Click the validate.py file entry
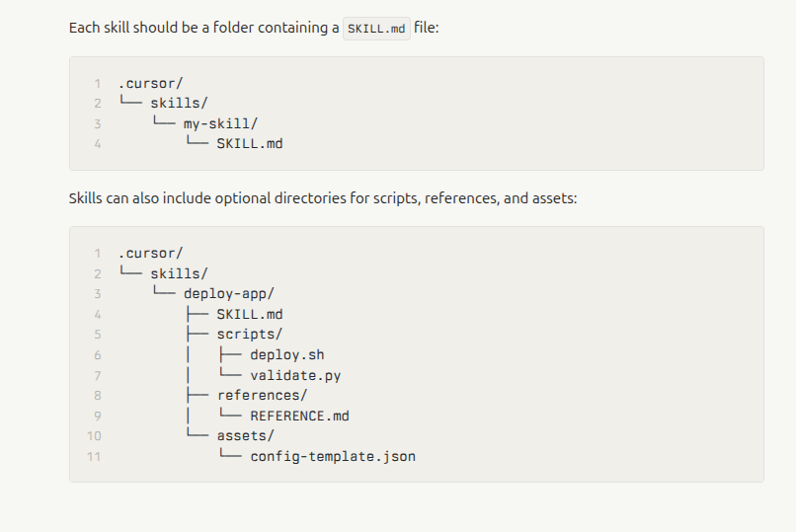Viewport: 796px width, 532px height. (x=295, y=375)
